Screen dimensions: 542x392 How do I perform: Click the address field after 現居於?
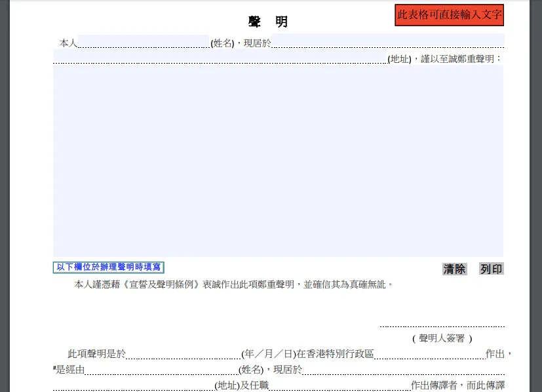pos(387,41)
